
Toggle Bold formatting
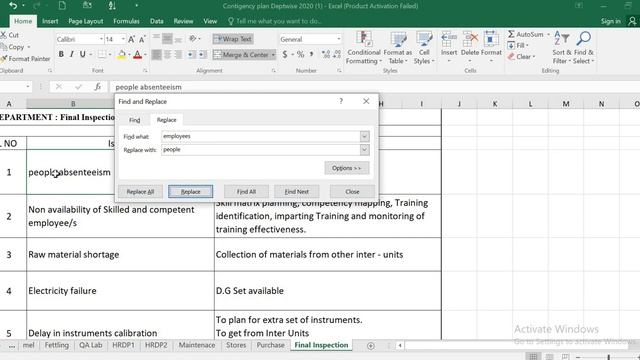pyautogui.click(x=61, y=54)
